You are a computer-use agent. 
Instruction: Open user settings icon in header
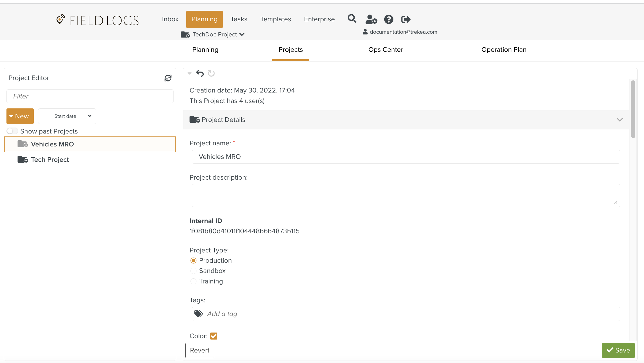point(371,19)
